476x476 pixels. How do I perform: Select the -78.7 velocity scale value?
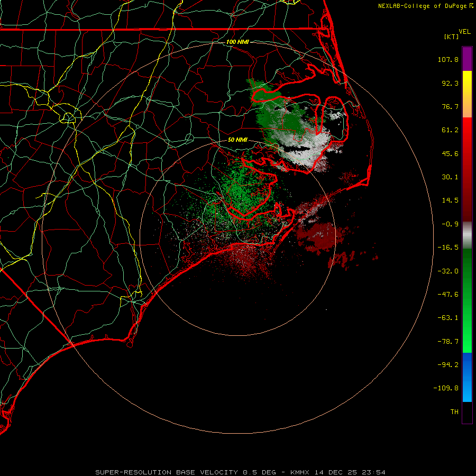point(448,342)
